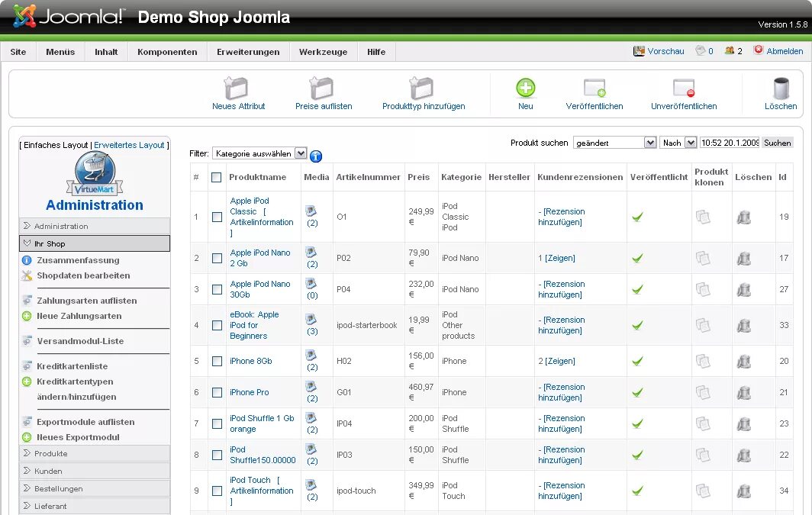Image resolution: width=812 pixels, height=515 pixels.
Task: Click the Veröffentlichen toolbar icon
Action: (x=594, y=88)
